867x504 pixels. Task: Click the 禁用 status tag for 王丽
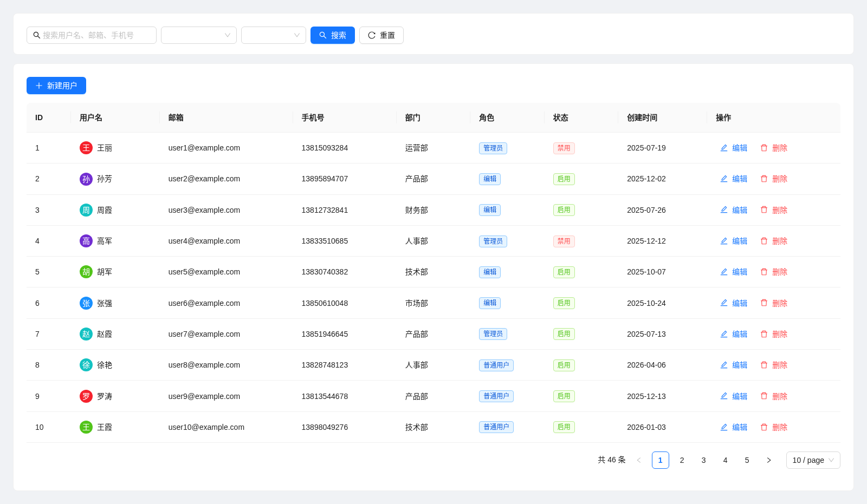tap(564, 148)
